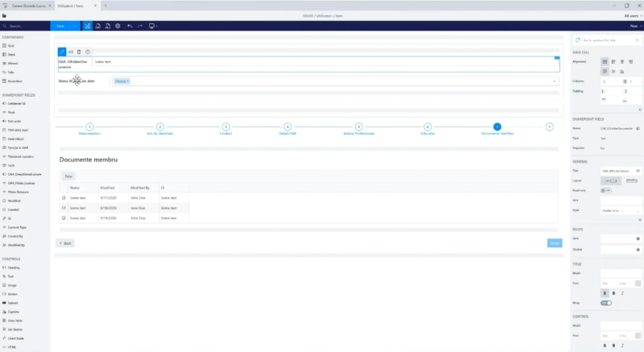The height and width of the screenshot is (352, 644).
Task: Click the pencil edit icon on selected field
Action: (62, 52)
